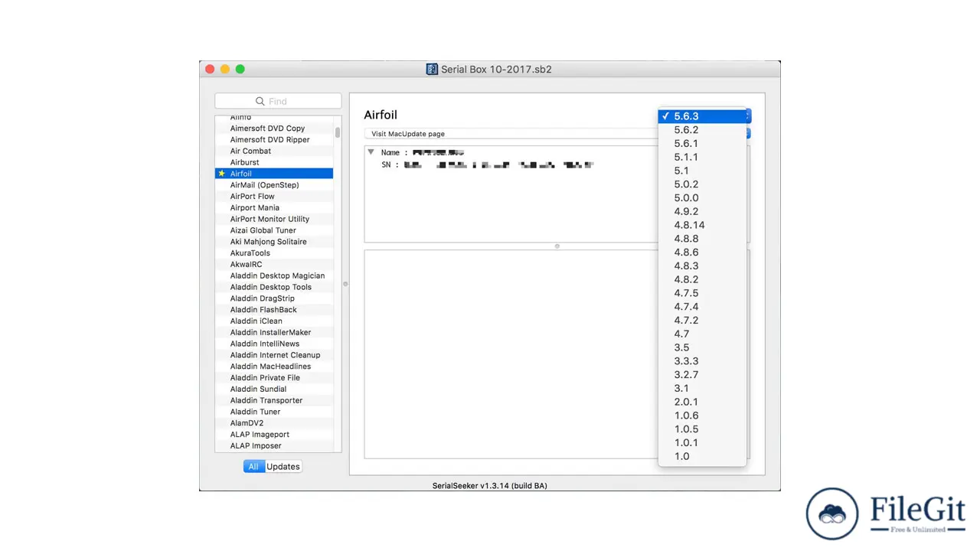Select Aladdin Desktop Tools
The width and height of the screenshot is (980, 551).
(x=274, y=287)
